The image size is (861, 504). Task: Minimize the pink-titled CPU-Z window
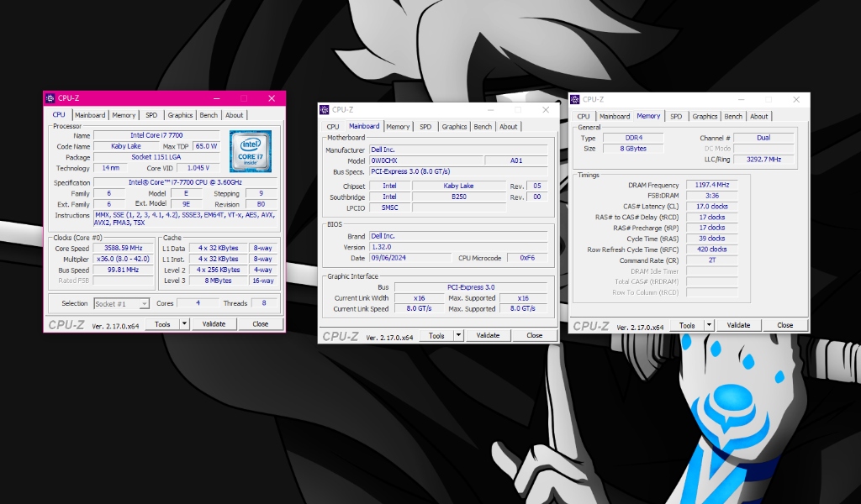click(x=217, y=98)
